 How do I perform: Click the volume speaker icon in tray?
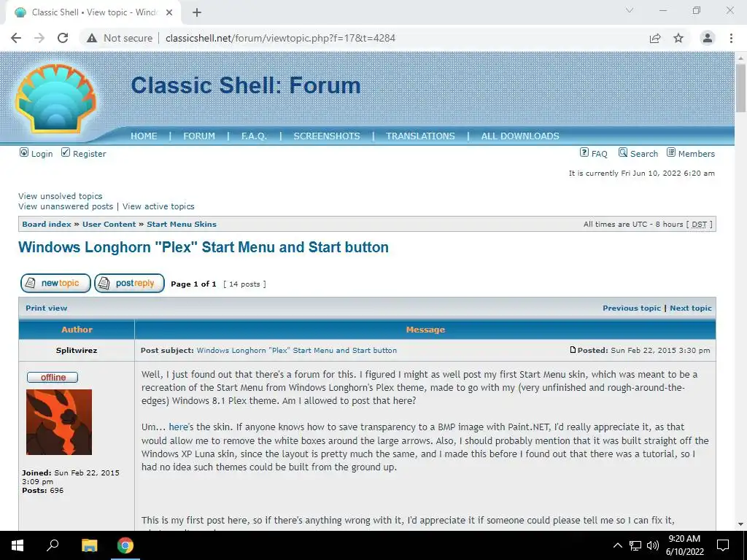[x=653, y=545]
